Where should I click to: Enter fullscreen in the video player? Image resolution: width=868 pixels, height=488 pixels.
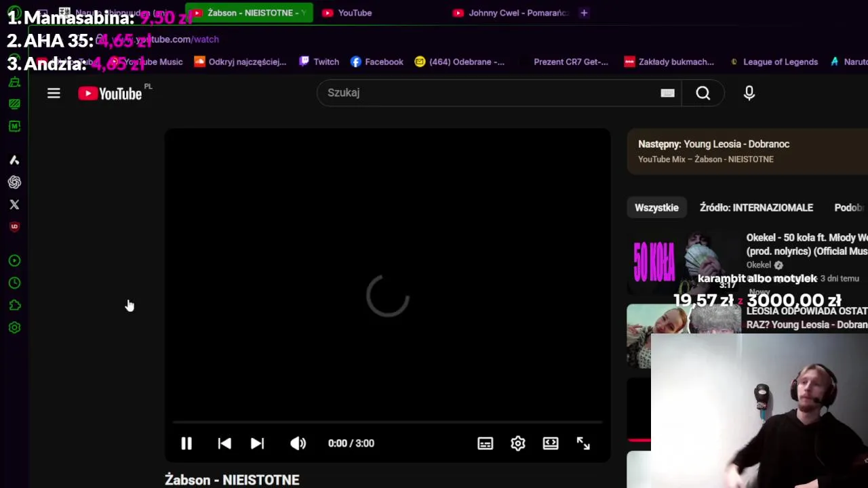[x=583, y=443]
